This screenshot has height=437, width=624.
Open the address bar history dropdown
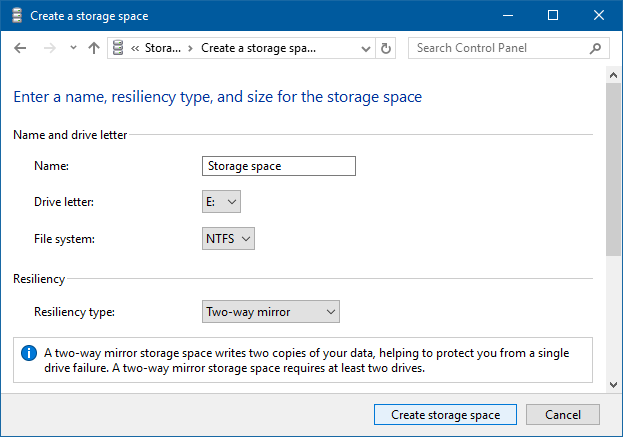pos(365,49)
